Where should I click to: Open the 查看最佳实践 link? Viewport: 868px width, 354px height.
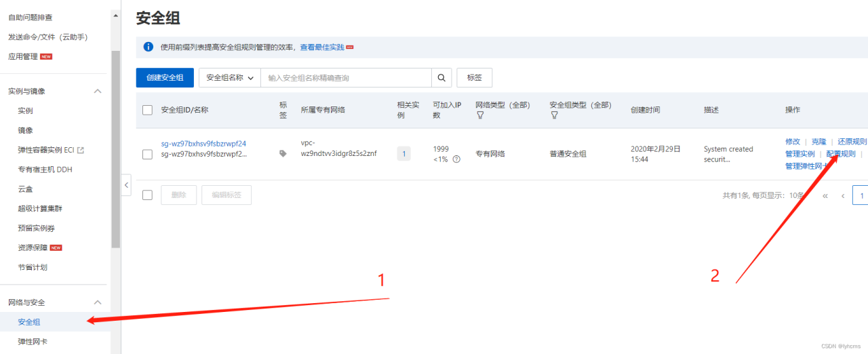pos(322,47)
